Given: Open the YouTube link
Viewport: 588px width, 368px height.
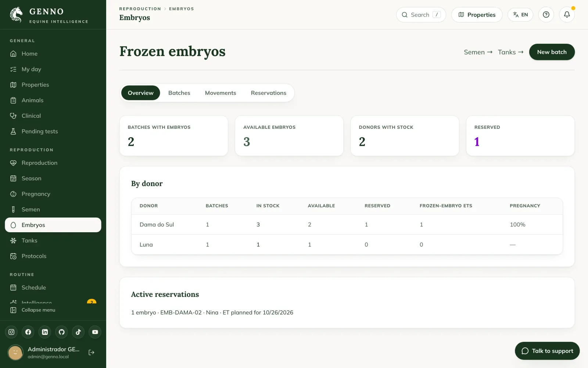Looking at the screenshot, I should pyautogui.click(x=95, y=332).
